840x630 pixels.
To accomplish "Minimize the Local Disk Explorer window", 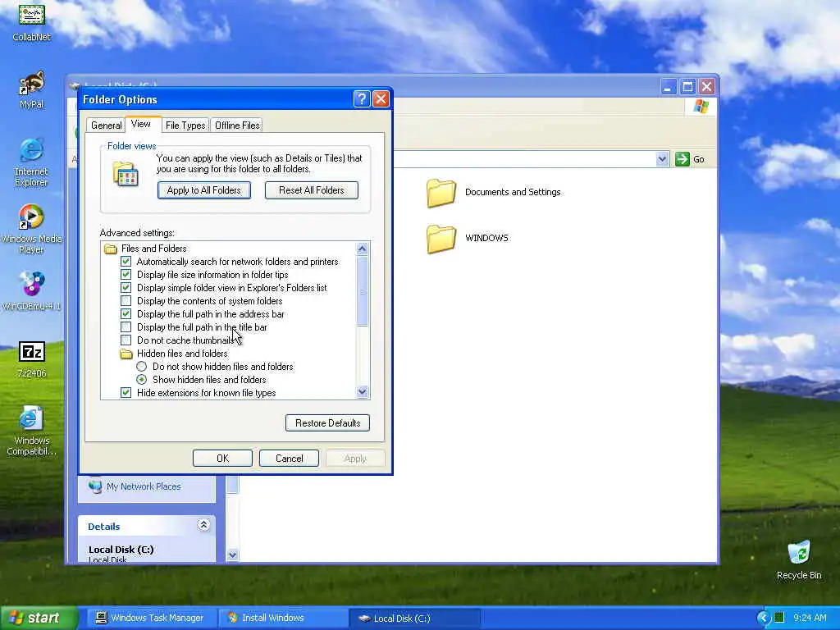I will pos(668,86).
